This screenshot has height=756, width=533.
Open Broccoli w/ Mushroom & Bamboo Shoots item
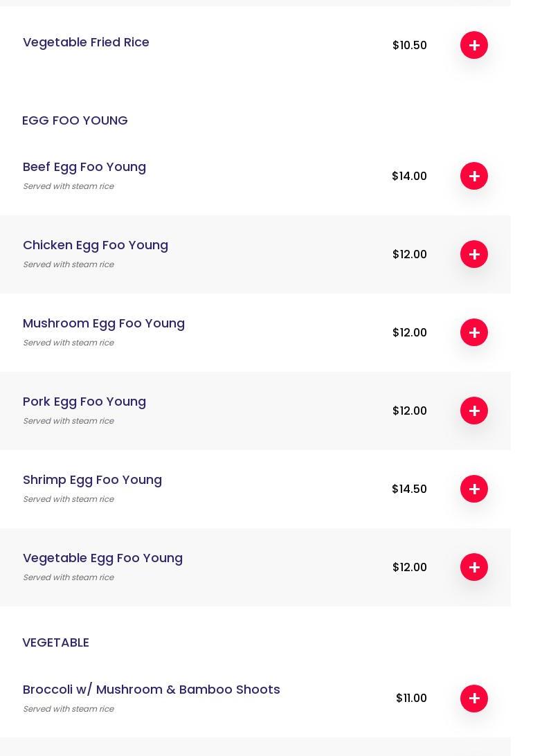click(152, 690)
